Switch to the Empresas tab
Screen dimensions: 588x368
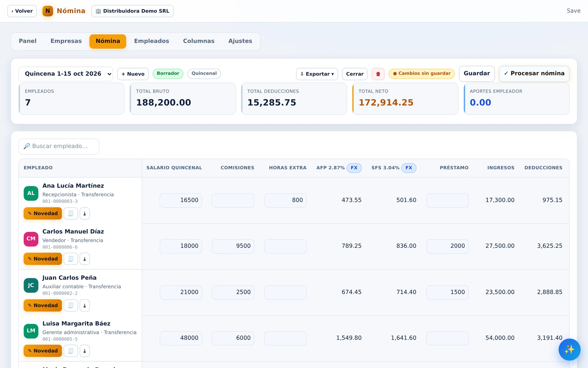coord(66,41)
